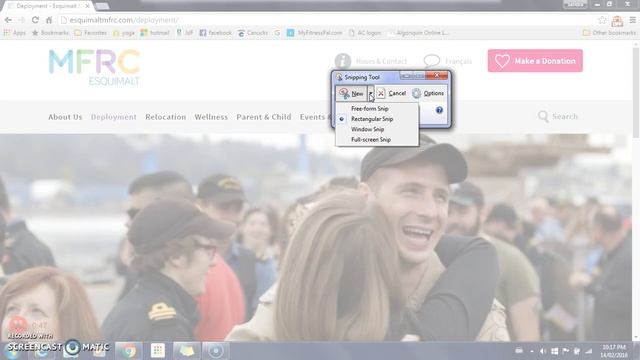Open the Bookmarks star shortcut

click(x=50, y=33)
